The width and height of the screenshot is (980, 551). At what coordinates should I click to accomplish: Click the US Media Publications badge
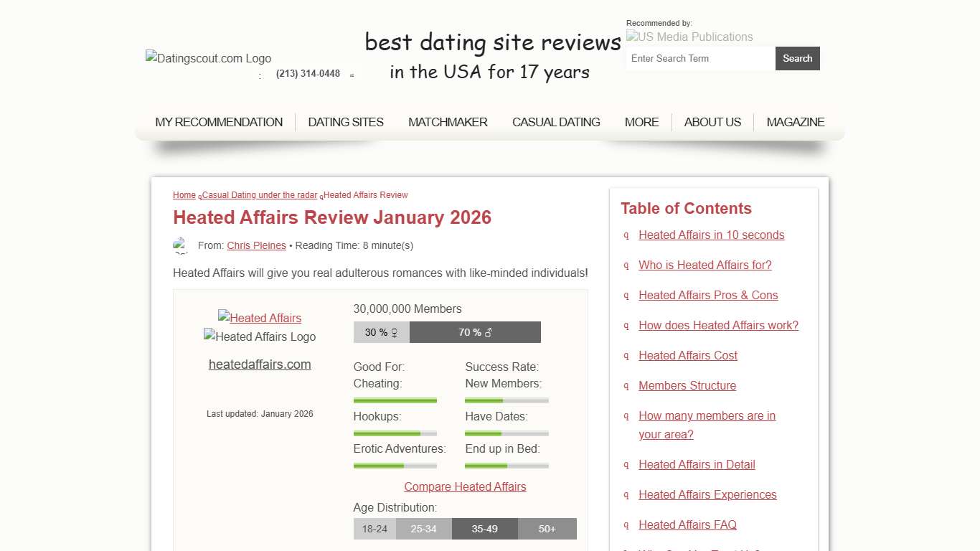689,37
